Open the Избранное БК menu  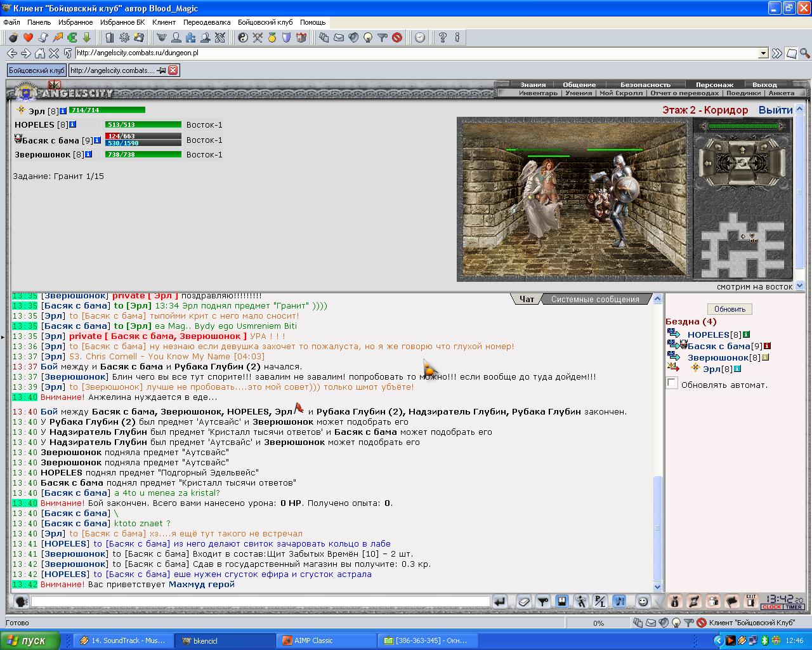click(x=122, y=22)
